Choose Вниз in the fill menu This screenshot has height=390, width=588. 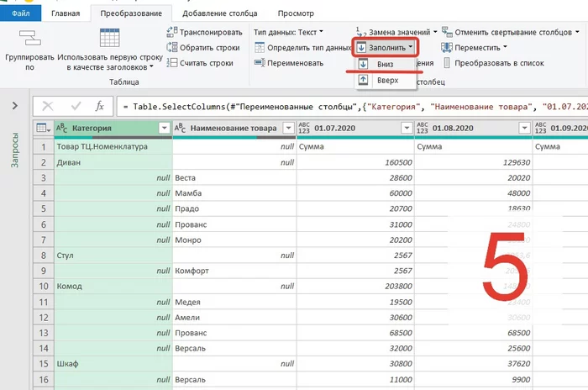coord(385,64)
